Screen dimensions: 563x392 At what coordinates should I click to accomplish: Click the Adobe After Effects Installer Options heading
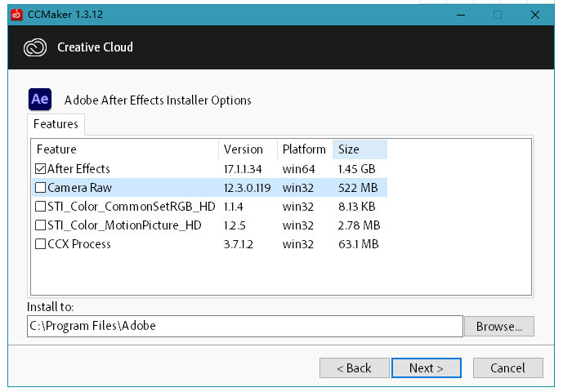tap(158, 100)
